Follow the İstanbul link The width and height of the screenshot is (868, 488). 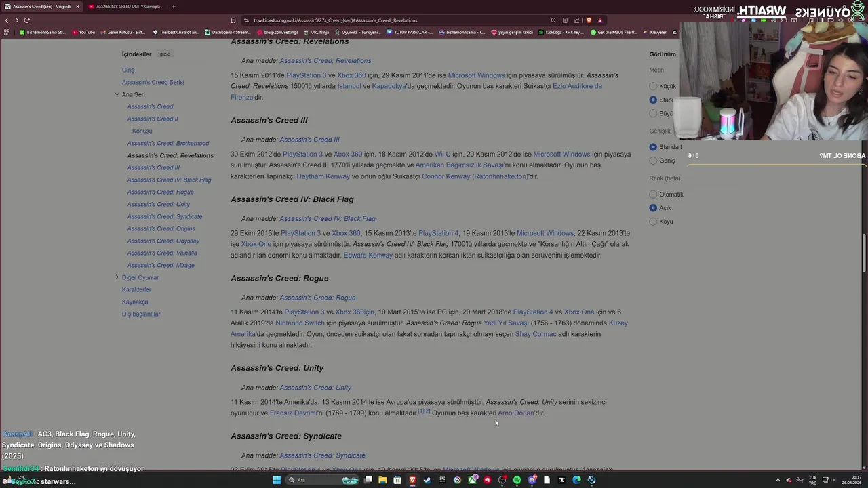click(349, 86)
